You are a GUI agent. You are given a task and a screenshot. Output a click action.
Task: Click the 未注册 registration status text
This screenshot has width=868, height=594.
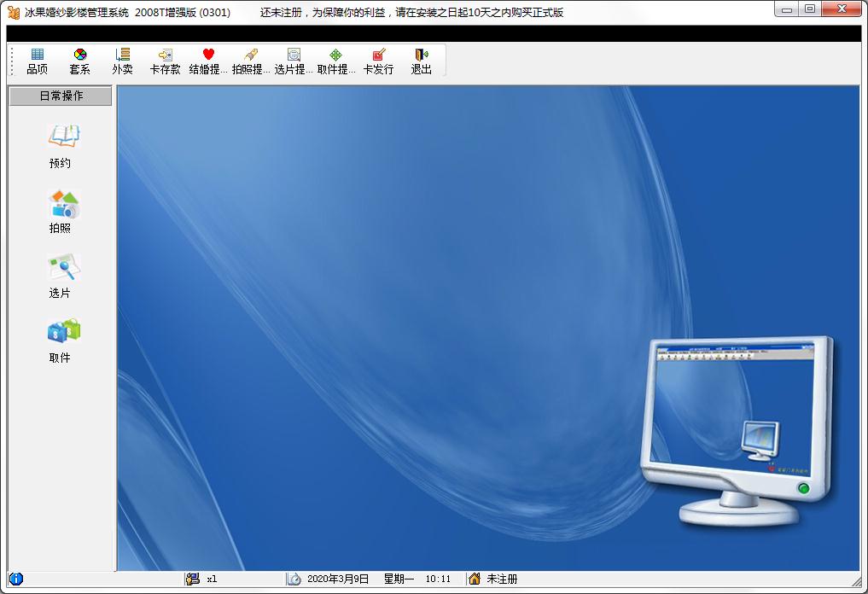pyautogui.click(x=502, y=579)
